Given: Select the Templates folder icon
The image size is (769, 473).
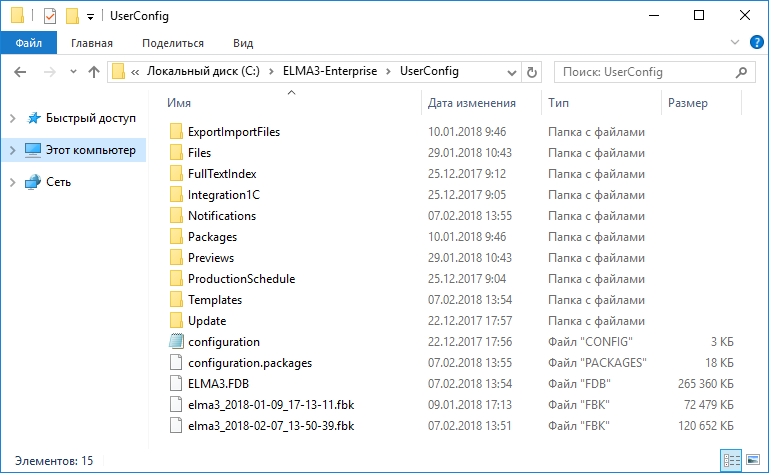Looking at the screenshot, I should [176, 300].
